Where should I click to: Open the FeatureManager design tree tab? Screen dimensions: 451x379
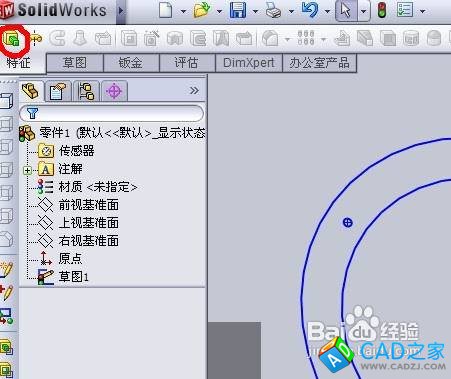pos(31,91)
